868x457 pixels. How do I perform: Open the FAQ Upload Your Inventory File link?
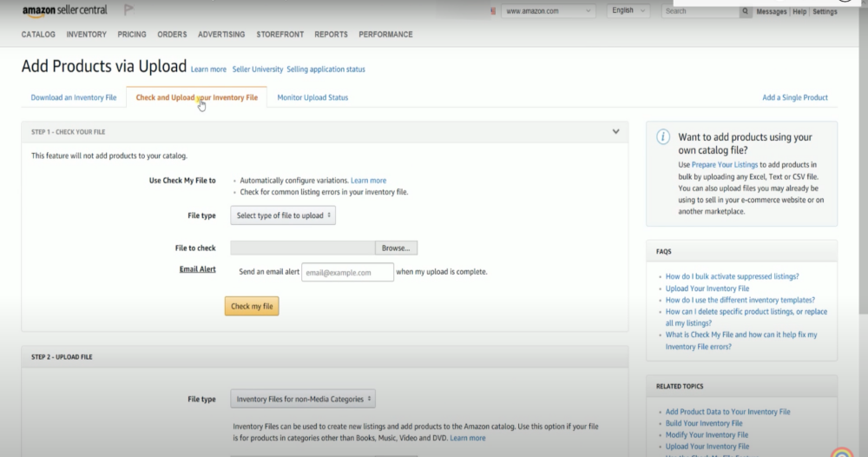707,288
